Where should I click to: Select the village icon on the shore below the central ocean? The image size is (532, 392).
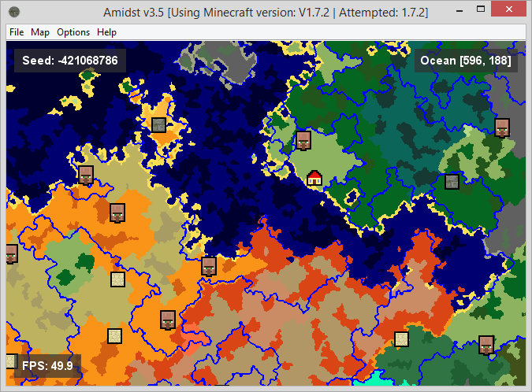coord(209,266)
